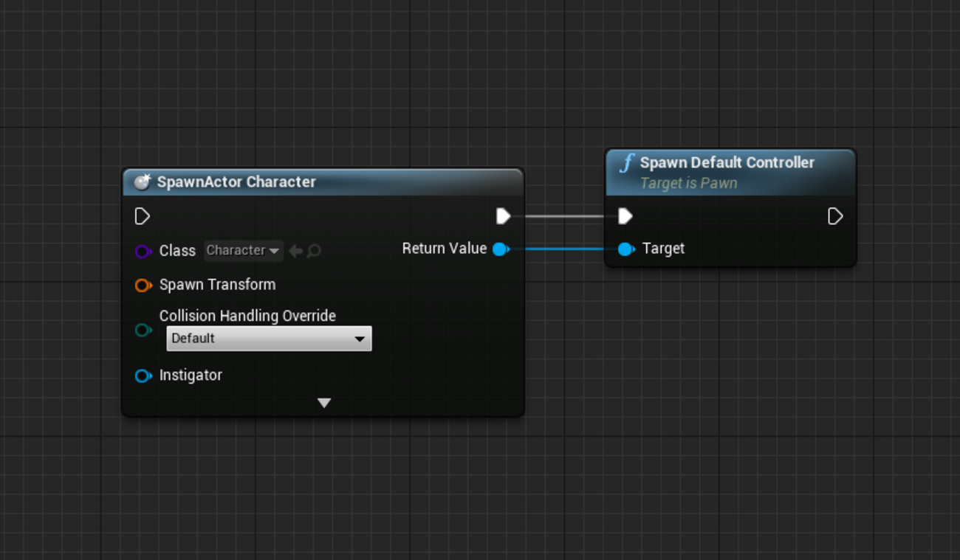Click the magnifier browse icon beside Class
The image size is (960, 560).
tap(314, 251)
